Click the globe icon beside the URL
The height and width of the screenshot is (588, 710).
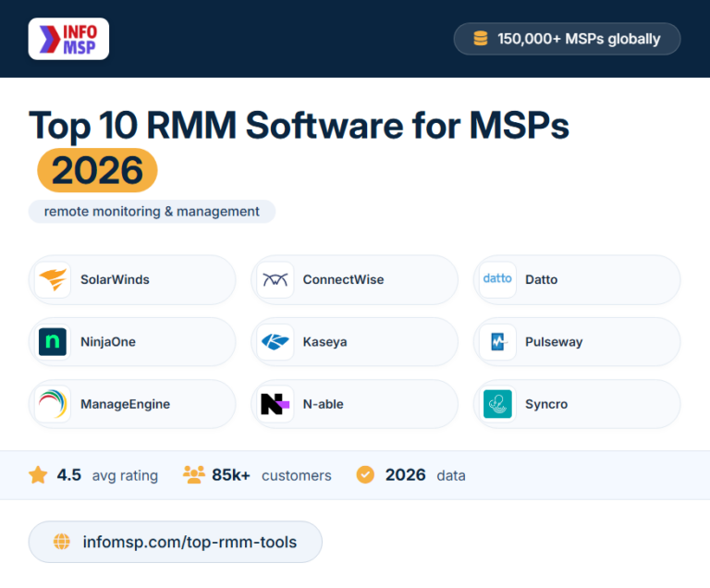62,542
